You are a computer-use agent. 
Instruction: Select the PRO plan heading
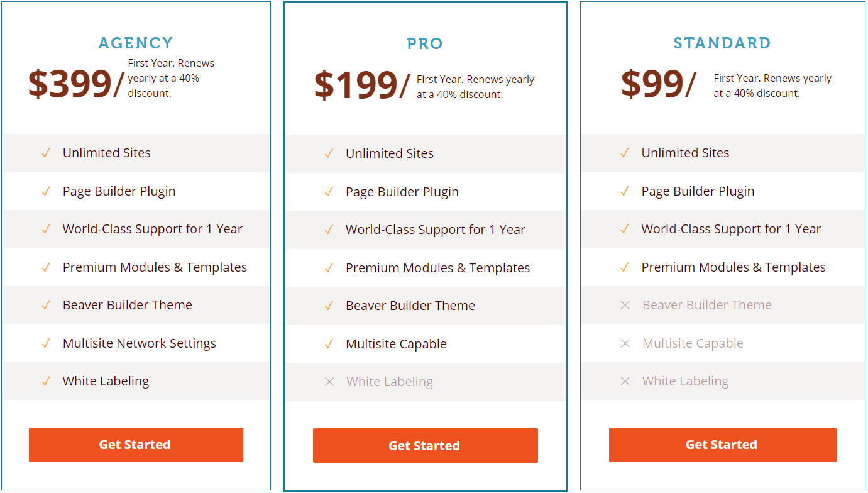coord(425,43)
